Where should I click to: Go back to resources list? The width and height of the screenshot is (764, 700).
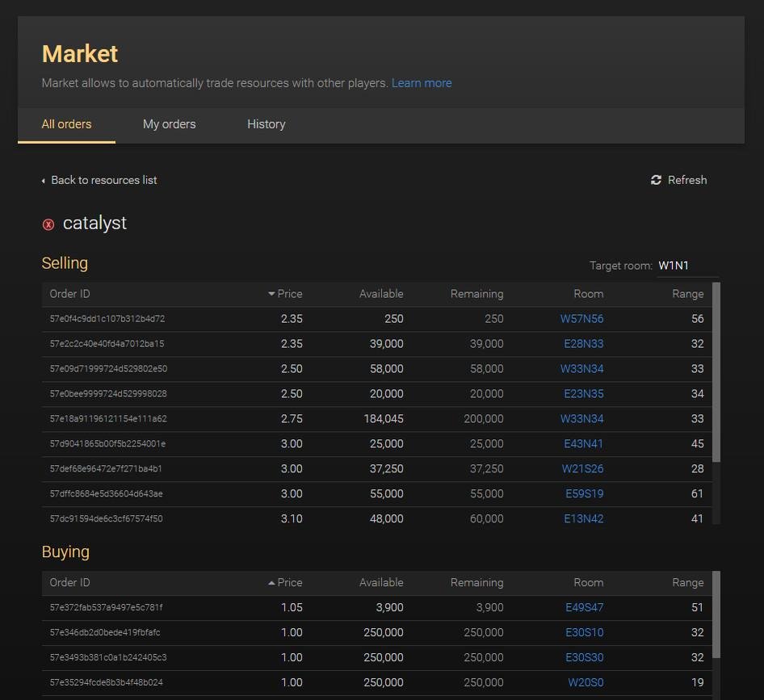click(103, 180)
